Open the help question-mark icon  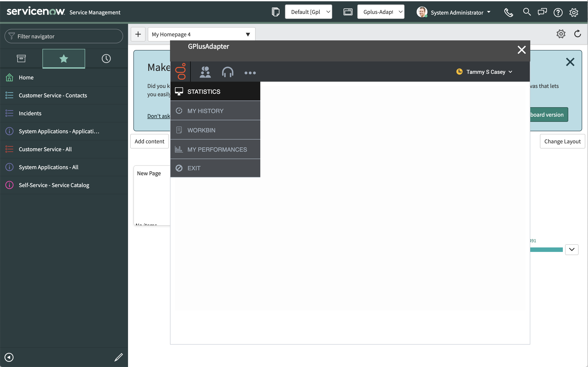(x=558, y=12)
